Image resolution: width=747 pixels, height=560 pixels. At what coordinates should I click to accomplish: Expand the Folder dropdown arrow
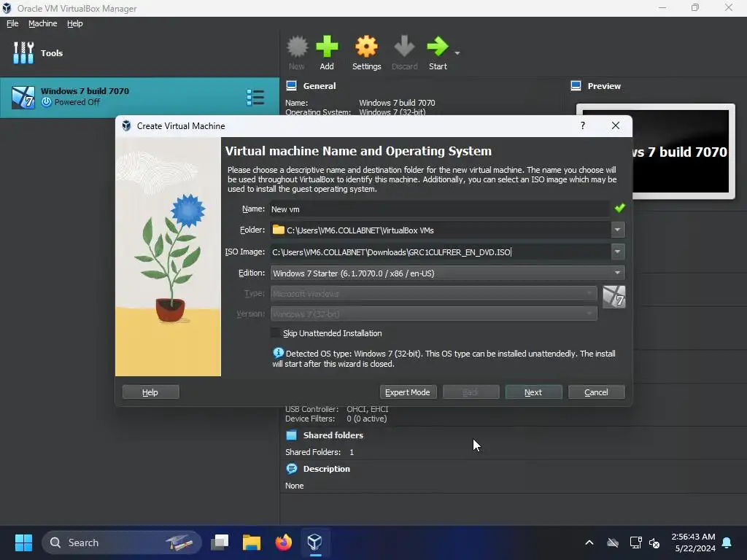[617, 230]
